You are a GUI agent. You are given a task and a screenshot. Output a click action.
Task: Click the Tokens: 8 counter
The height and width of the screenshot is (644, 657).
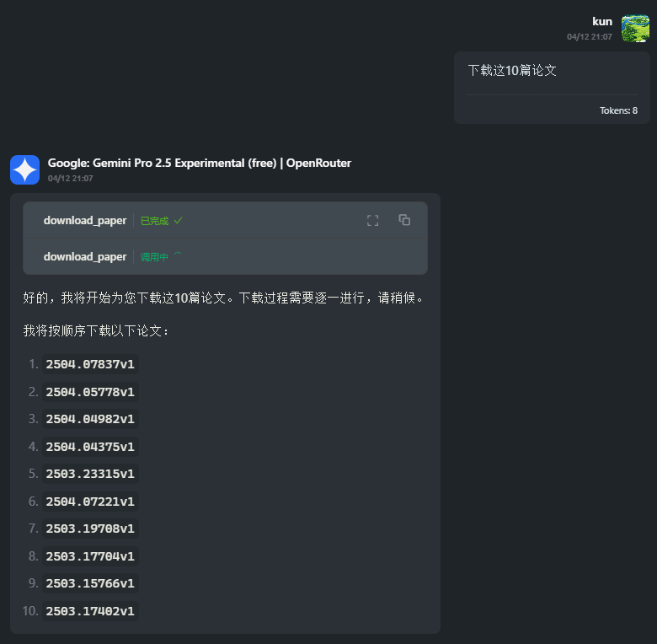[618, 110]
